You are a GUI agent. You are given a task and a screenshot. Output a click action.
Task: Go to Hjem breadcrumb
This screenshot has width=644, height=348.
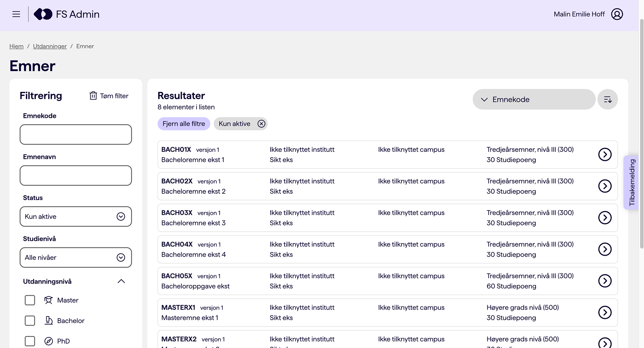click(x=16, y=46)
